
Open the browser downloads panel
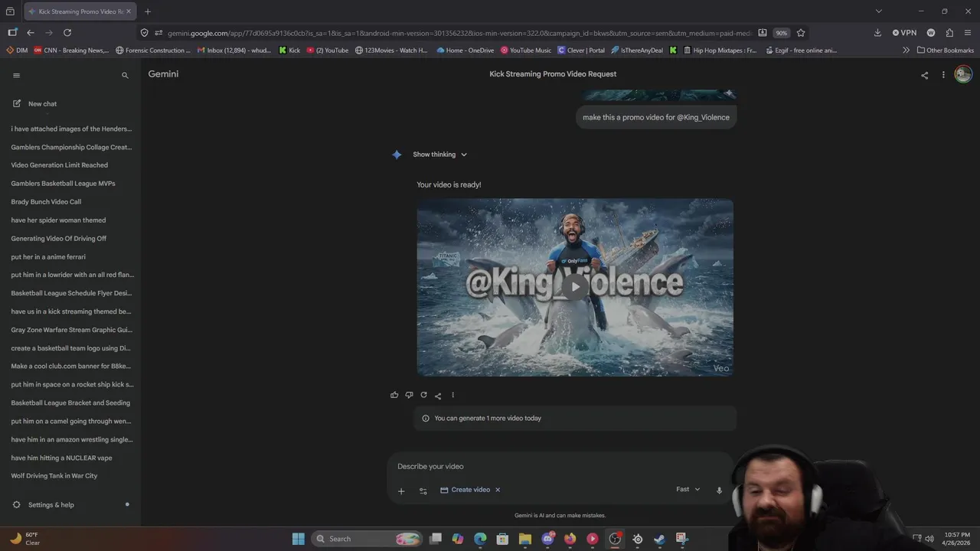[877, 33]
